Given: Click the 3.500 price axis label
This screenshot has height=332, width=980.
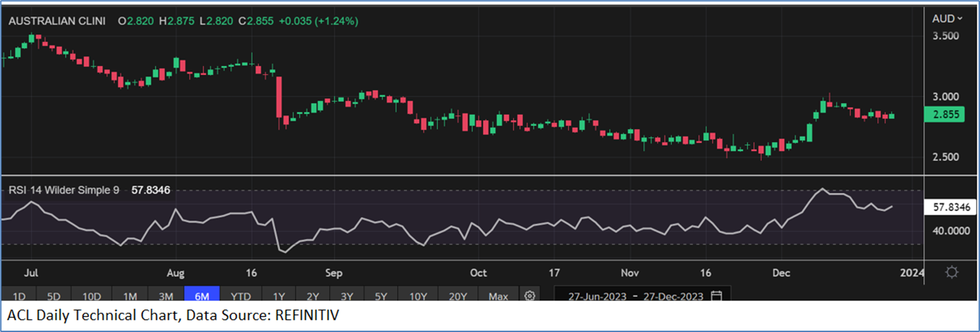Looking at the screenshot, I should (x=945, y=36).
